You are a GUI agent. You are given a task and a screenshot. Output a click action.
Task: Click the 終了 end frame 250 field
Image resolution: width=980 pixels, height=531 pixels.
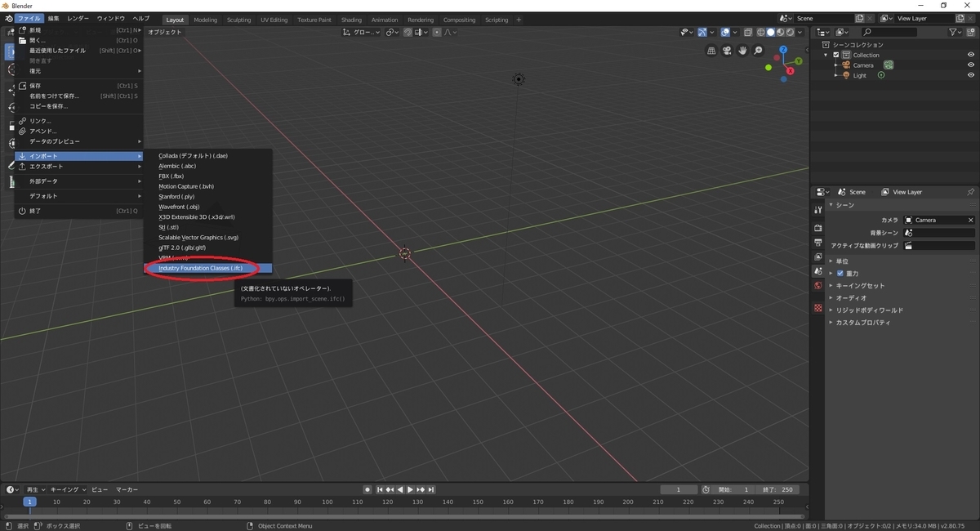(778, 489)
